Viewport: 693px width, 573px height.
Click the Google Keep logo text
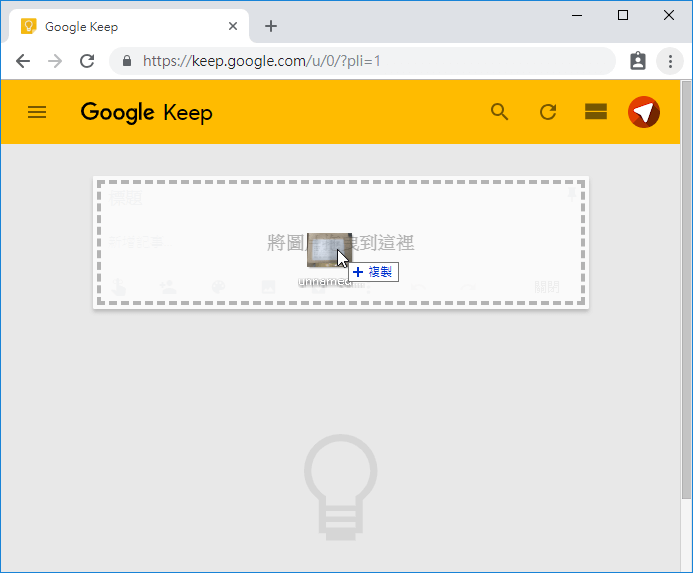click(x=146, y=112)
